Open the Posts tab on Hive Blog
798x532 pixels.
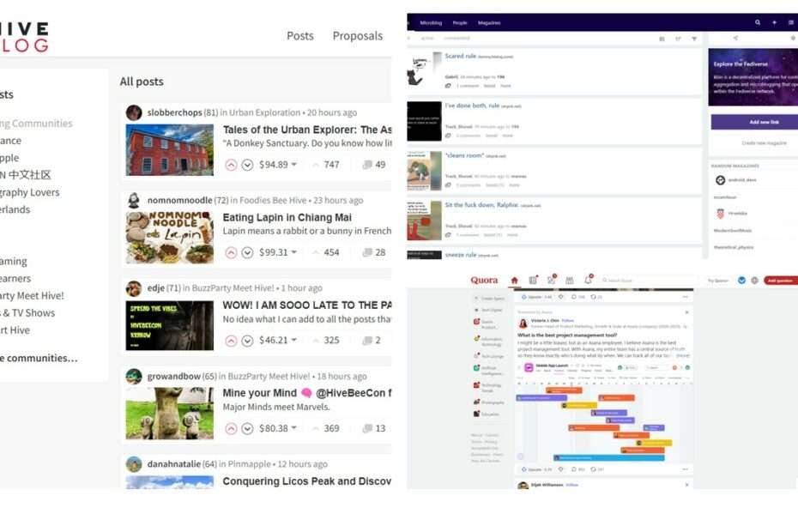click(x=300, y=36)
